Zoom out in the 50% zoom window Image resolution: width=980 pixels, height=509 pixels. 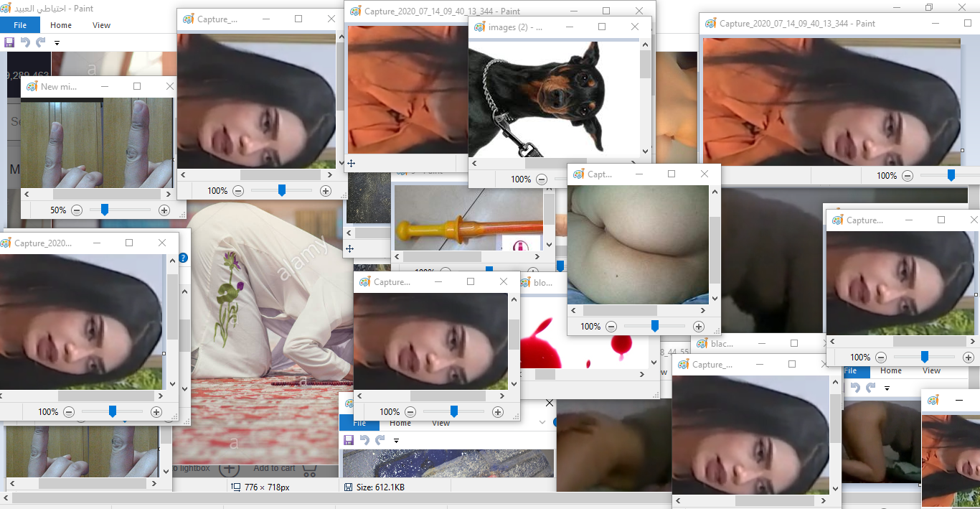77,210
